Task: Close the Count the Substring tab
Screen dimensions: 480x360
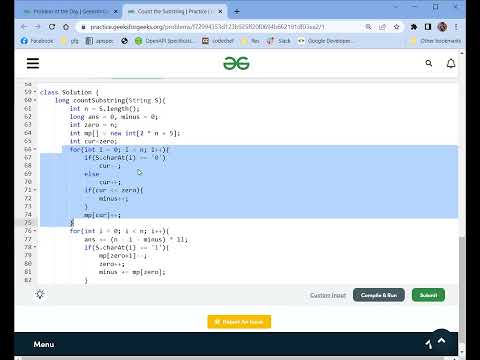Action: tap(220, 12)
